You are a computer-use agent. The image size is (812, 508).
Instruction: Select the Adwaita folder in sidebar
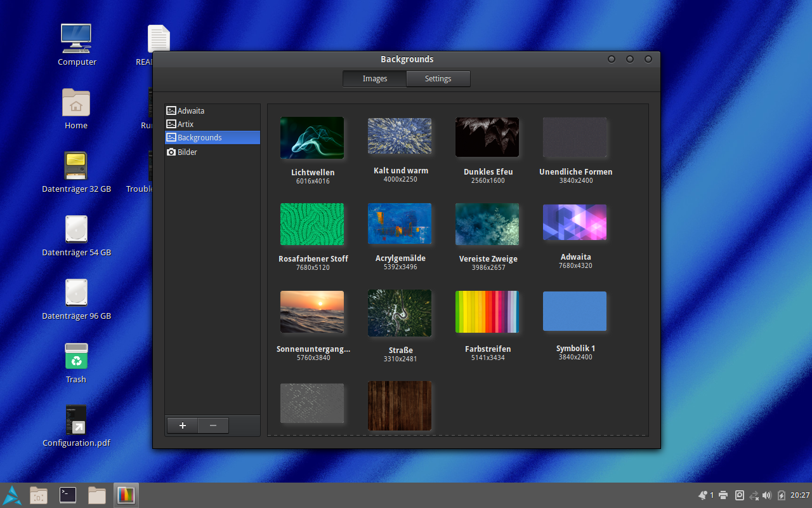click(x=213, y=110)
